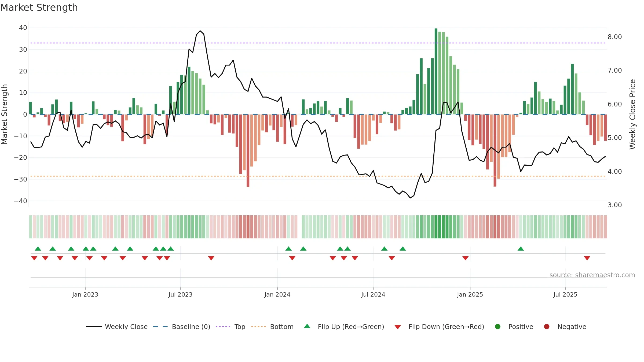Toggle Flip Down (Green→Red) legend entry
Image resolution: width=644 pixels, height=362 pixels.
tap(439, 327)
